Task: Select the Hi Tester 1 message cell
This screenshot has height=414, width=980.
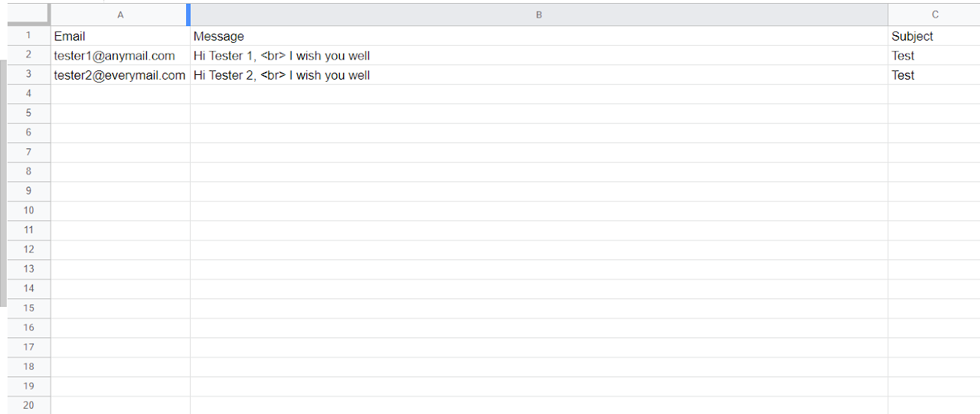Action: pyautogui.click(x=539, y=56)
